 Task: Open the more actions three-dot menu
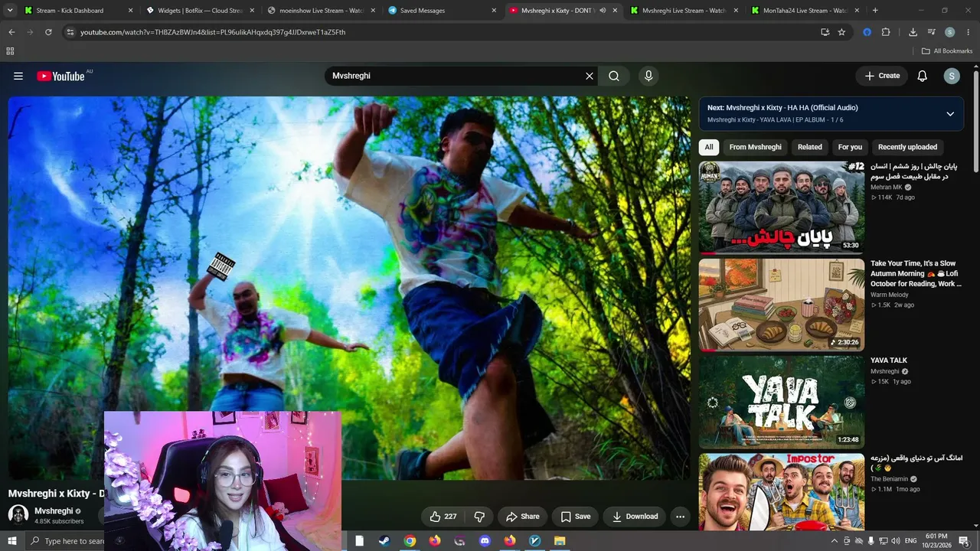point(680,517)
